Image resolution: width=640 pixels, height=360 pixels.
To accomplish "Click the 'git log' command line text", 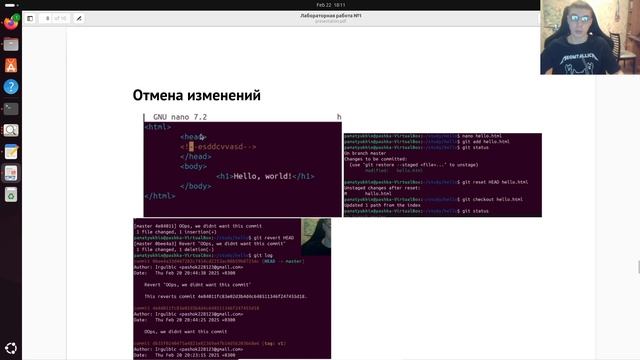I will click(263, 255).
